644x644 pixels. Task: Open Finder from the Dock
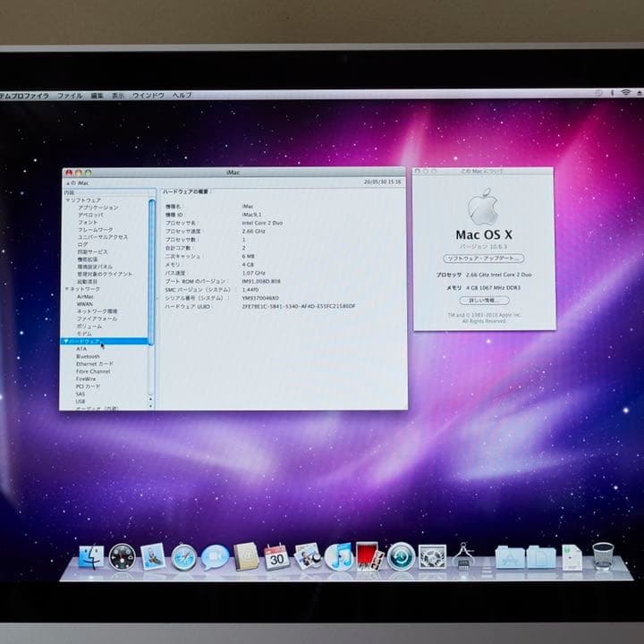[91, 557]
